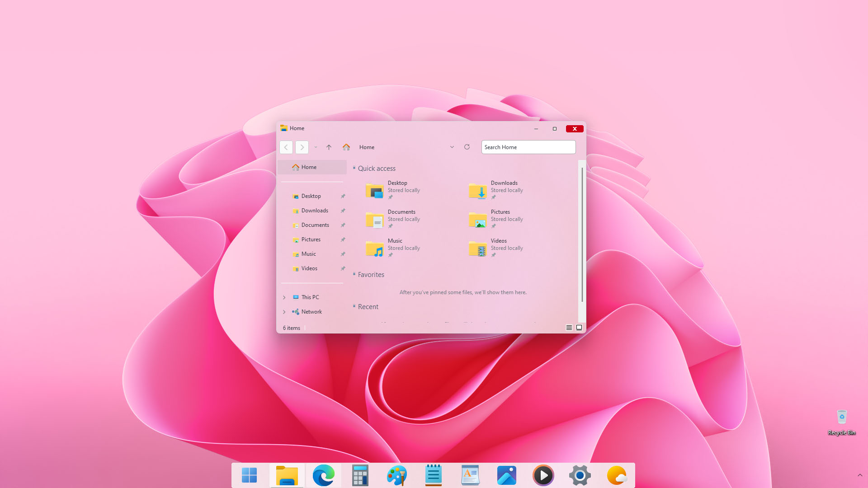
Task: Refresh the Home view
Action: (467, 147)
